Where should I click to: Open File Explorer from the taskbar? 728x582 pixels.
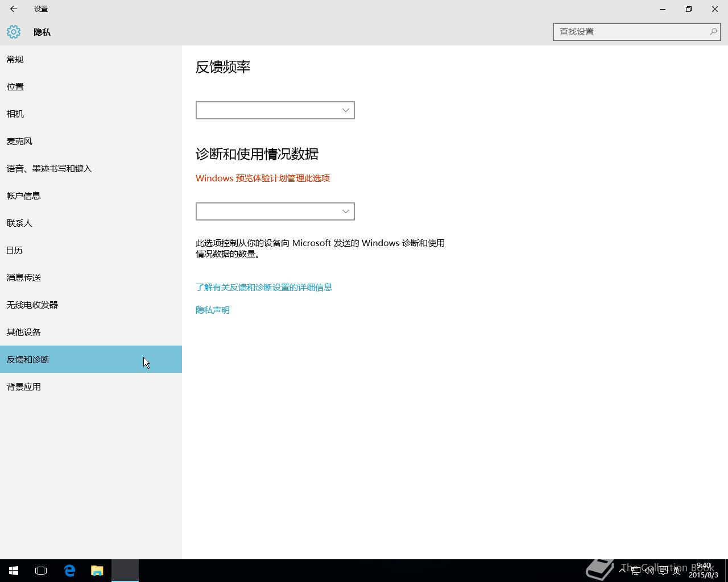click(97, 571)
